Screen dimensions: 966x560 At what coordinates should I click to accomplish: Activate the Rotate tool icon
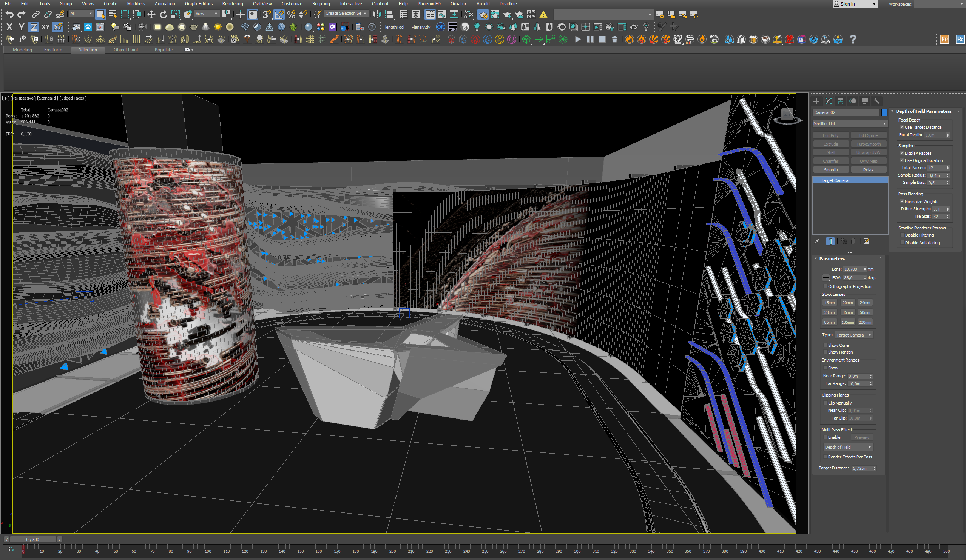[163, 15]
